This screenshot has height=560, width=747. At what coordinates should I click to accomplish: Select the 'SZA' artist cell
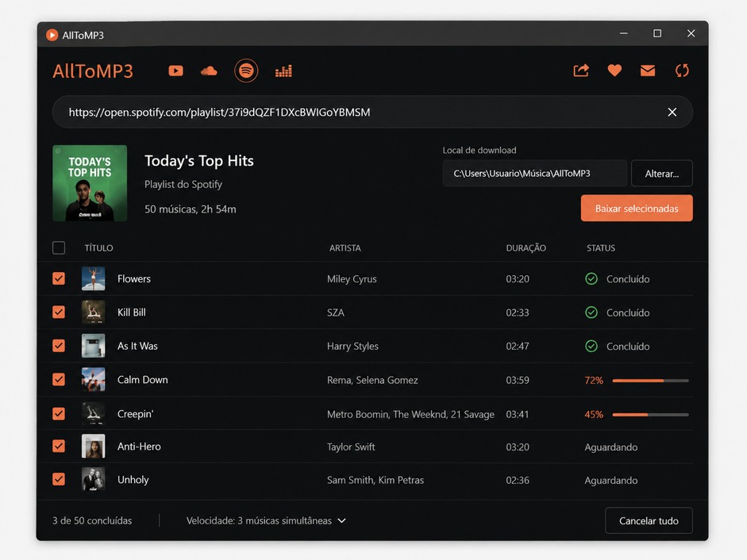pyautogui.click(x=335, y=313)
